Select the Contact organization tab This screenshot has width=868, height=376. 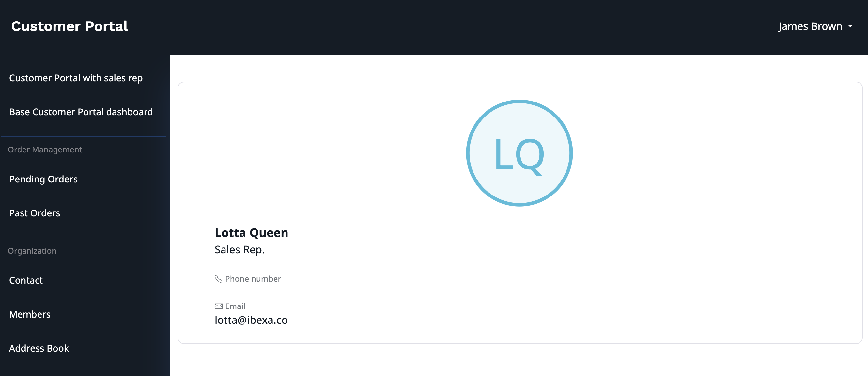[x=25, y=280]
